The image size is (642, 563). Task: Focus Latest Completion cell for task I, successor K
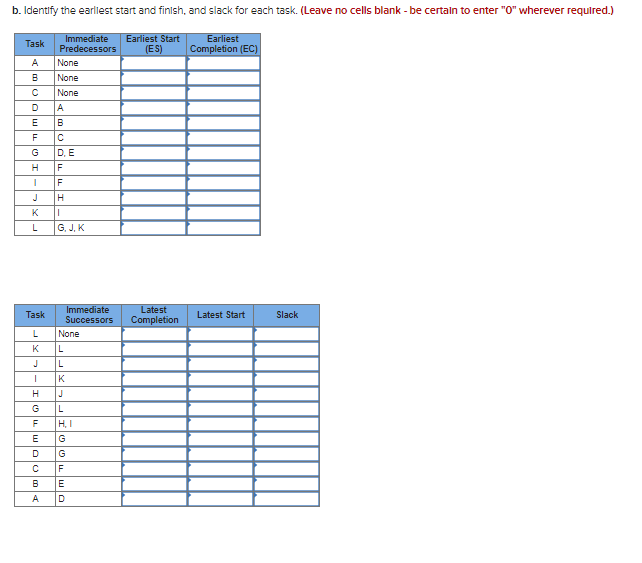154,379
